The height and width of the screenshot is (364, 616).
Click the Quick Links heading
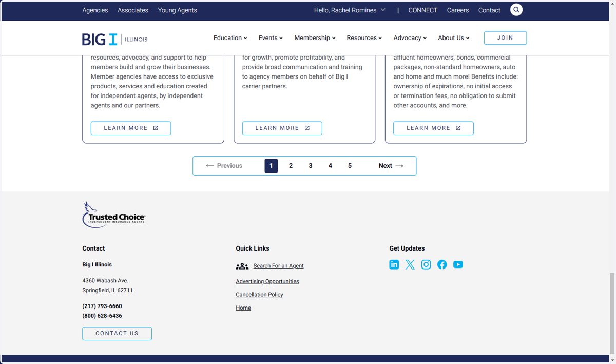[x=253, y=248]
